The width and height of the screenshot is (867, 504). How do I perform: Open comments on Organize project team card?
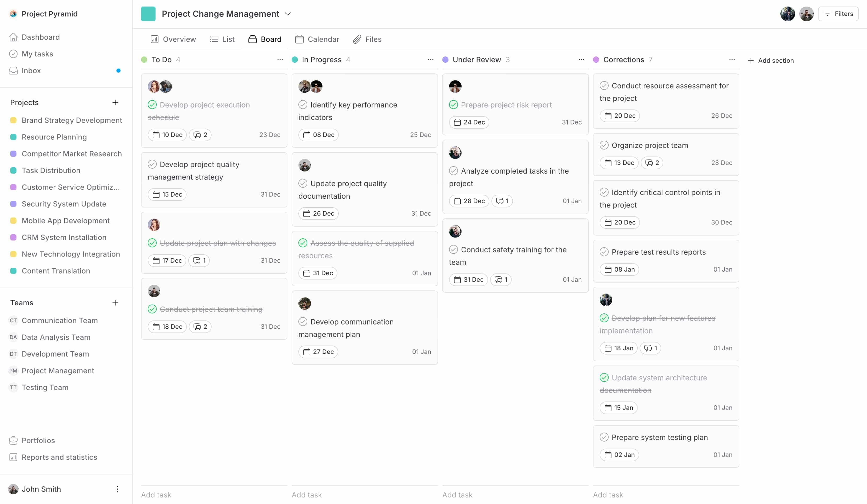pyautogui.click(x=652, y=163)
